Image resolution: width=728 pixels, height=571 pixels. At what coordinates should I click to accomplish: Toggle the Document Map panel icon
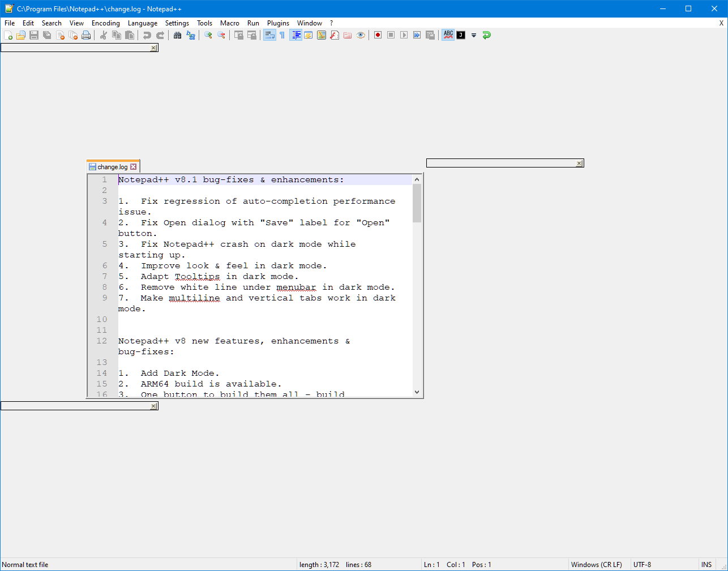(x=322, y=35)
